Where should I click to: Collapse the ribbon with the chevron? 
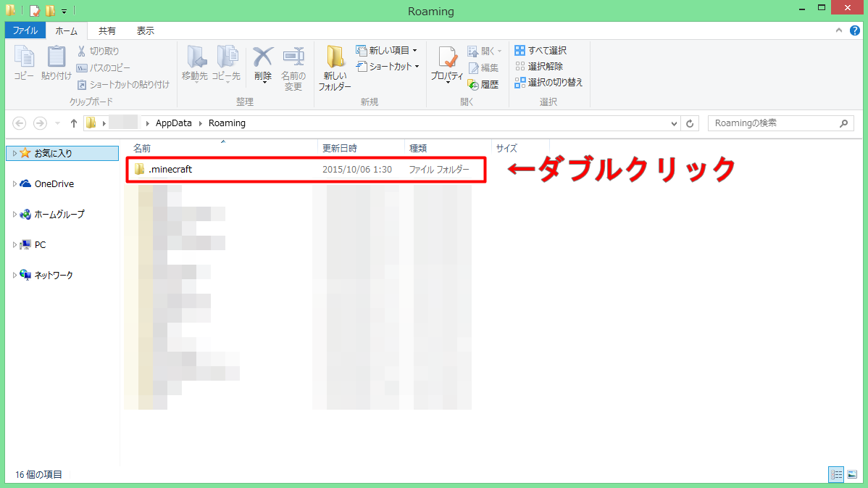click(839, 30)
